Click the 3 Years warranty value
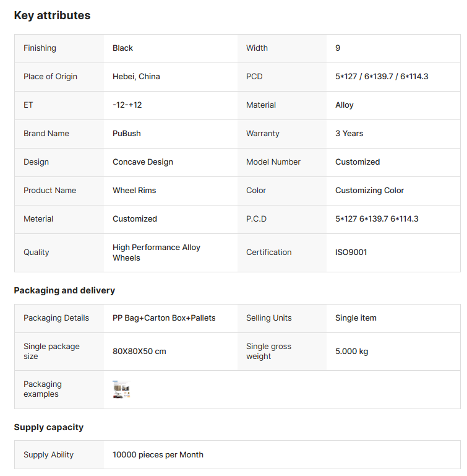Viewport: 467px width, 476px height. click(349, 134)
